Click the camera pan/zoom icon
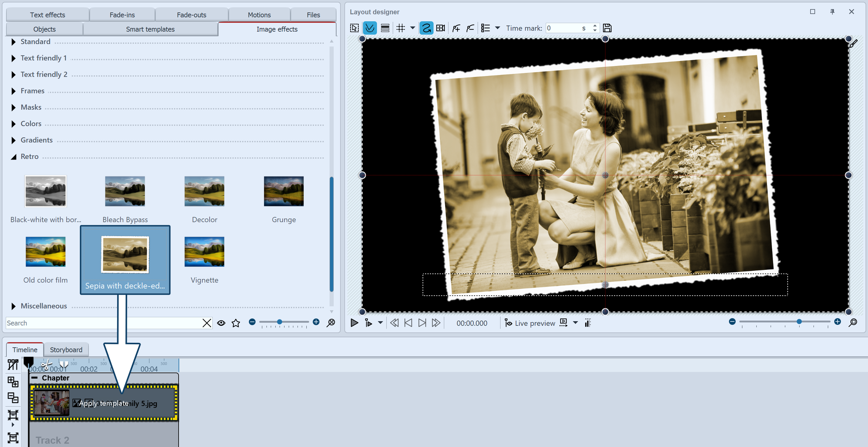 (x=441, y=28)
